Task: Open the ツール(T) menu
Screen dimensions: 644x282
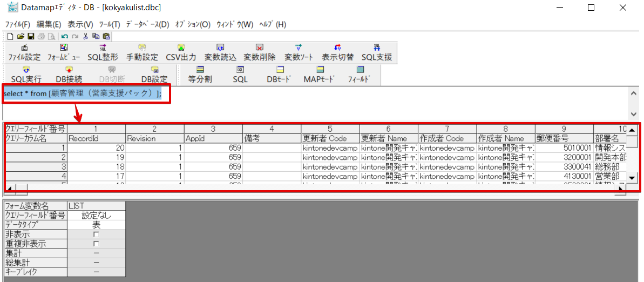Action: tap(110, 24)
